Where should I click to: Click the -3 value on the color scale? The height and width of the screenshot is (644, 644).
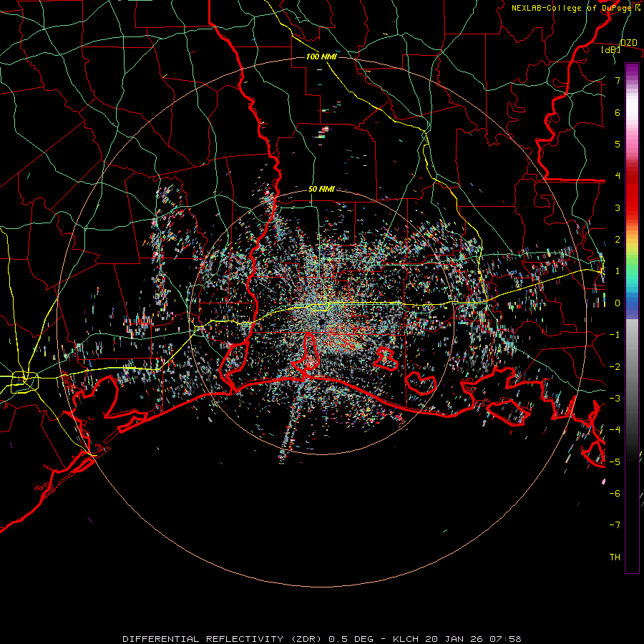[615, 399]
